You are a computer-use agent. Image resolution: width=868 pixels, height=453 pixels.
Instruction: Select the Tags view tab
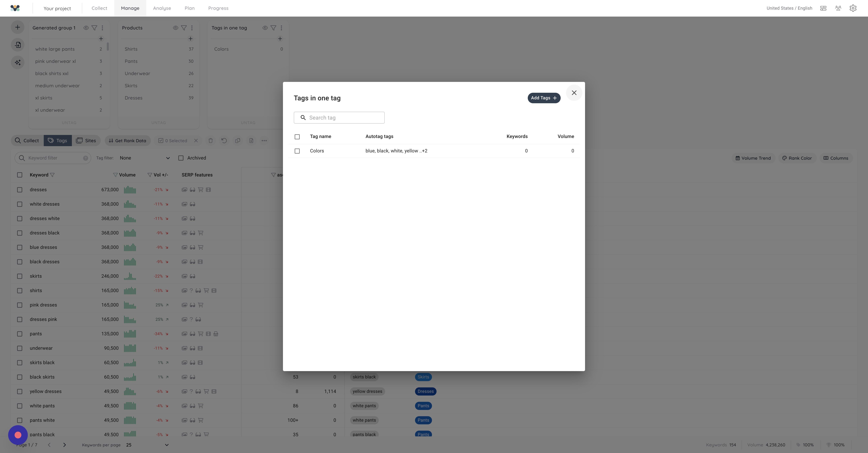(x=58, y=141)
